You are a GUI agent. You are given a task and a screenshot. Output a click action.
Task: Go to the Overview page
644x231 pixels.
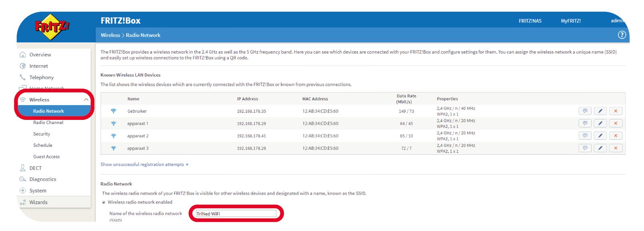tap(40, 55)
